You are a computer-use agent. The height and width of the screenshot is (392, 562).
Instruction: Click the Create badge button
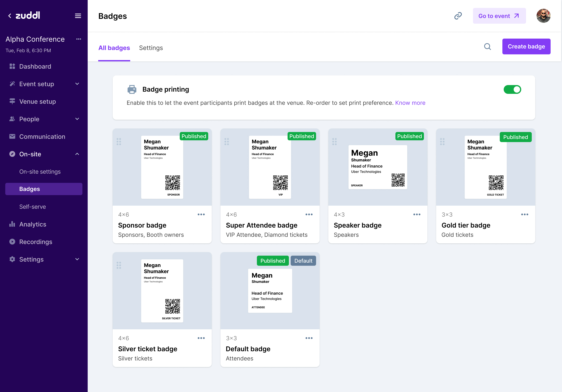526,46
